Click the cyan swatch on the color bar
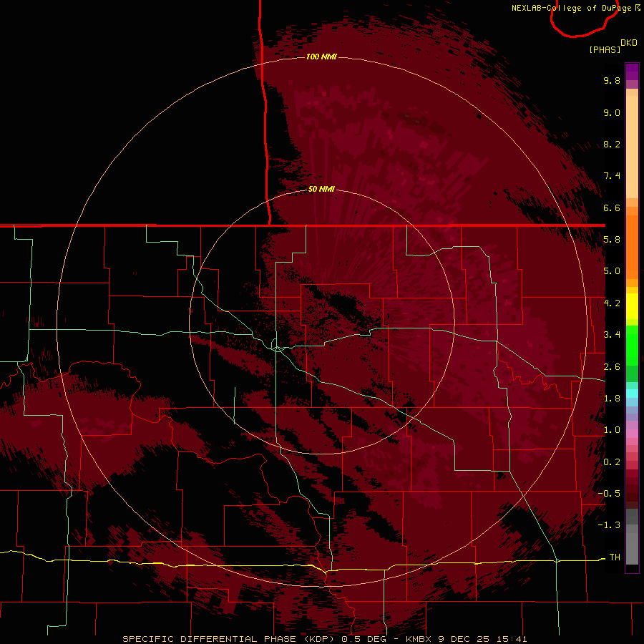Screen dimensions: 644x644 coord(632,394)
